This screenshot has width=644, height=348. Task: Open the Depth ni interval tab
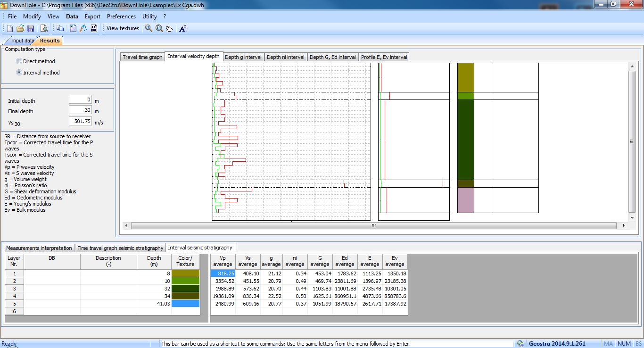point(286,57)
